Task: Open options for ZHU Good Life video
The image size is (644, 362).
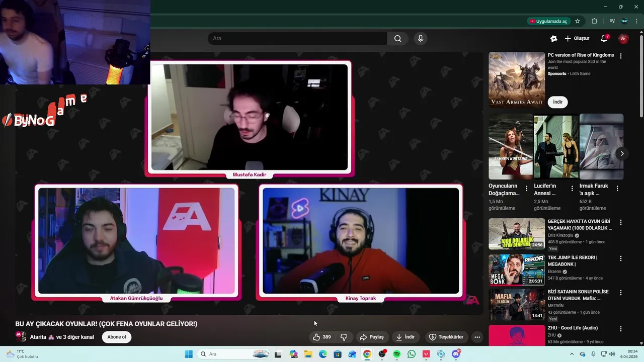Action: [620, 329]
